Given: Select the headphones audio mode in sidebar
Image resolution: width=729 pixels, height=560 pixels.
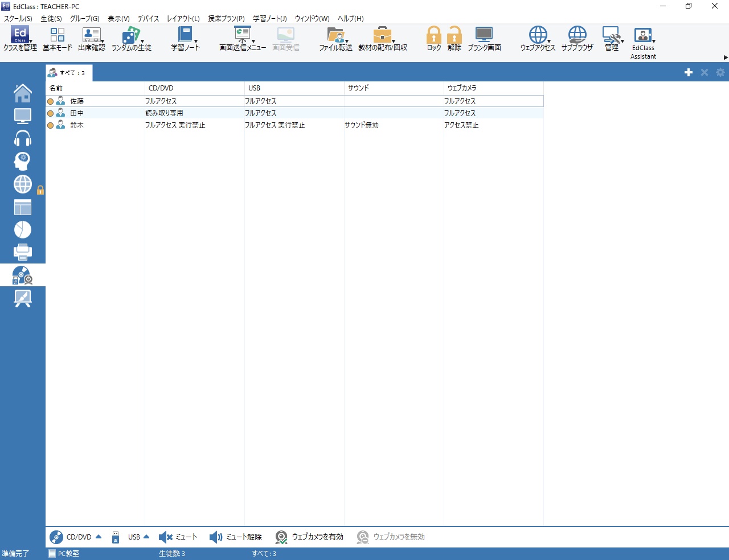Looking at the screenshot, I should pyautogui.click(x=23, y=138).
